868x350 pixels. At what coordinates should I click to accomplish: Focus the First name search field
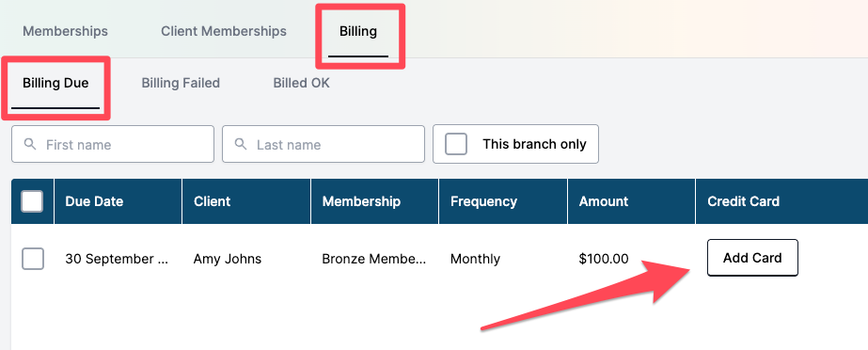coord(112,144)
